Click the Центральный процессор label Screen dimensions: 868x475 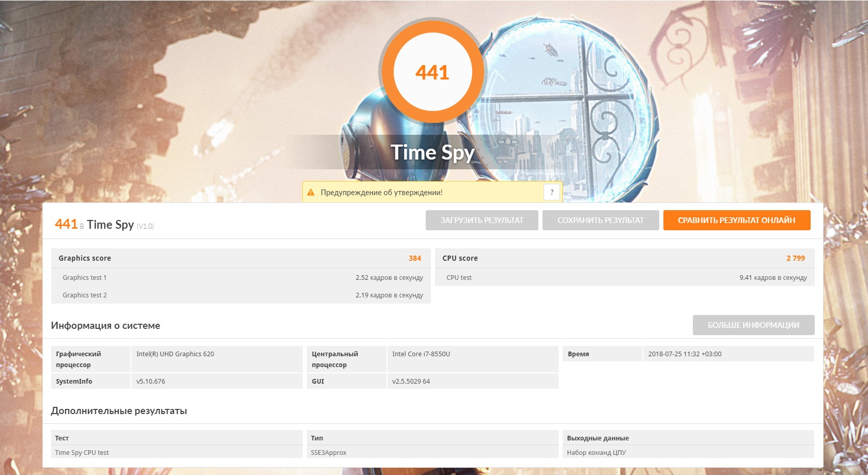[x=335, y=359]
